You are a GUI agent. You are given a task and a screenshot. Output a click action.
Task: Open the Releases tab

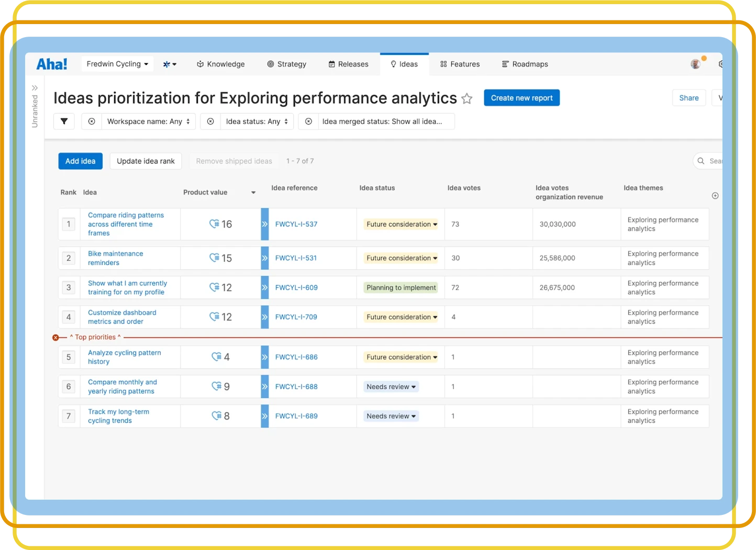pyautogui.click(x=348, y=64)
